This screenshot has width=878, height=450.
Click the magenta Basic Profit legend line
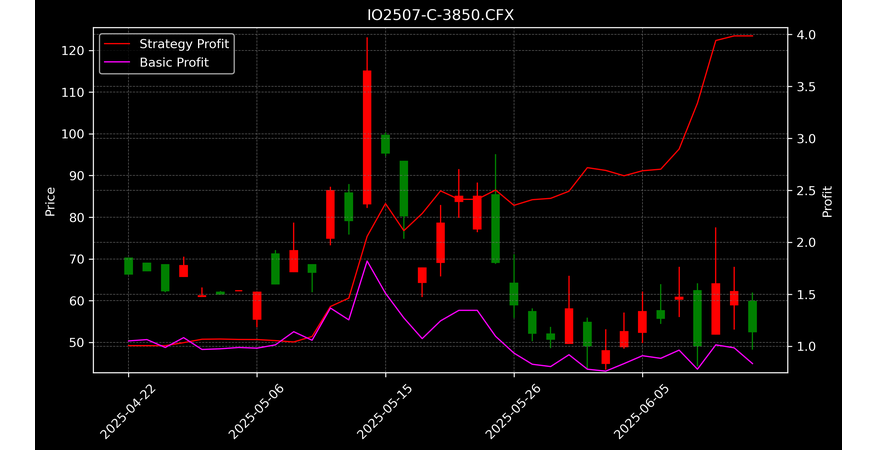click(x=116, y=63)
